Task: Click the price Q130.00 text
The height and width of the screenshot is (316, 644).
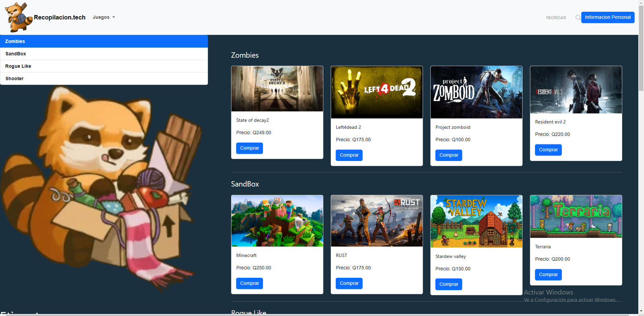Action: point(461,269)
